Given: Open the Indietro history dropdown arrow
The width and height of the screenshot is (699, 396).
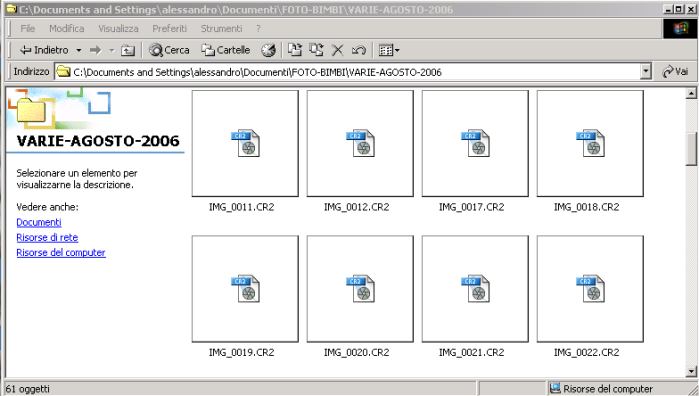Looking at the screenshot, I should point(78,50).
